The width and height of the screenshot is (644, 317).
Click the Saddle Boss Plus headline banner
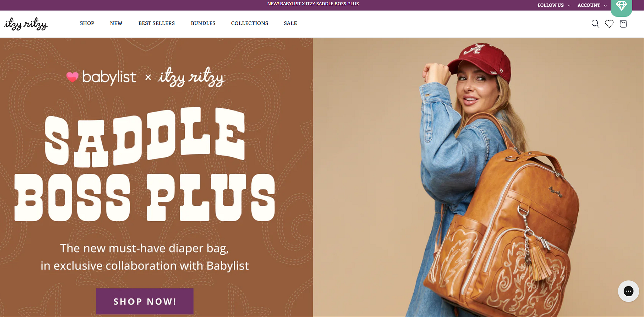coord(145,164)
